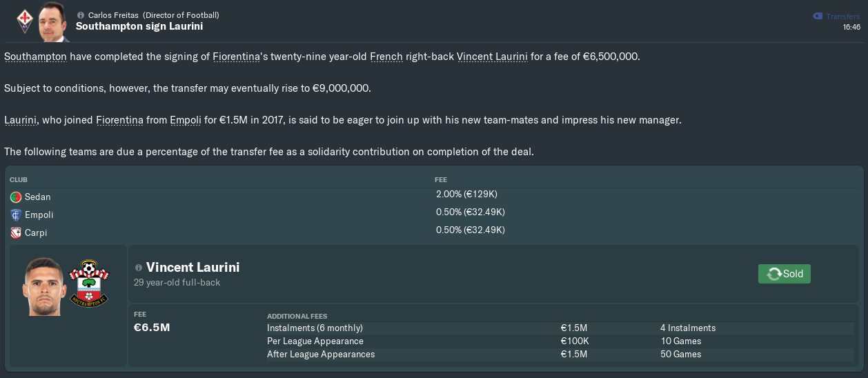Open Carlos Freitas info icon
Screen dimensions: 868x378
coord(81,14)
